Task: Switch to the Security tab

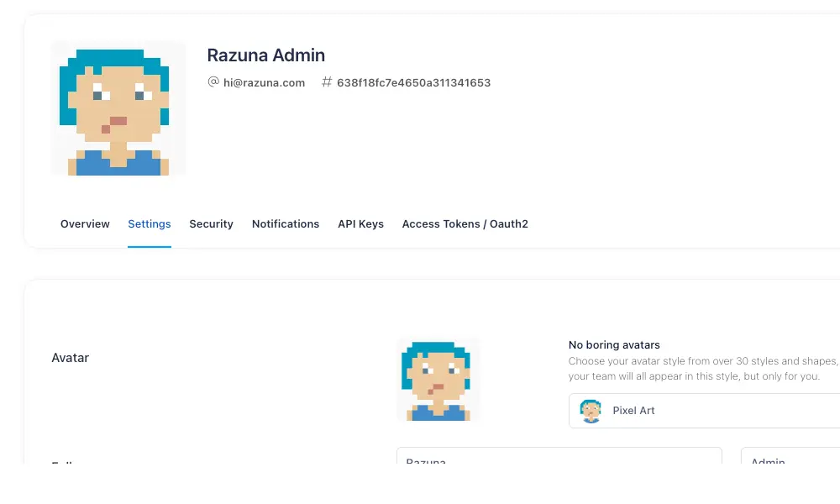Action: [x=211, y=224]
